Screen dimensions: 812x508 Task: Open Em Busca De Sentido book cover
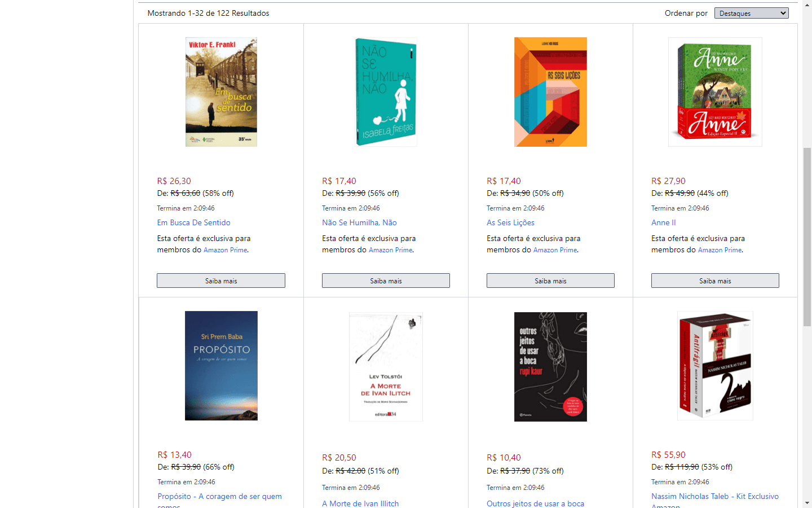pyautogui.click(x=221, y=92)
